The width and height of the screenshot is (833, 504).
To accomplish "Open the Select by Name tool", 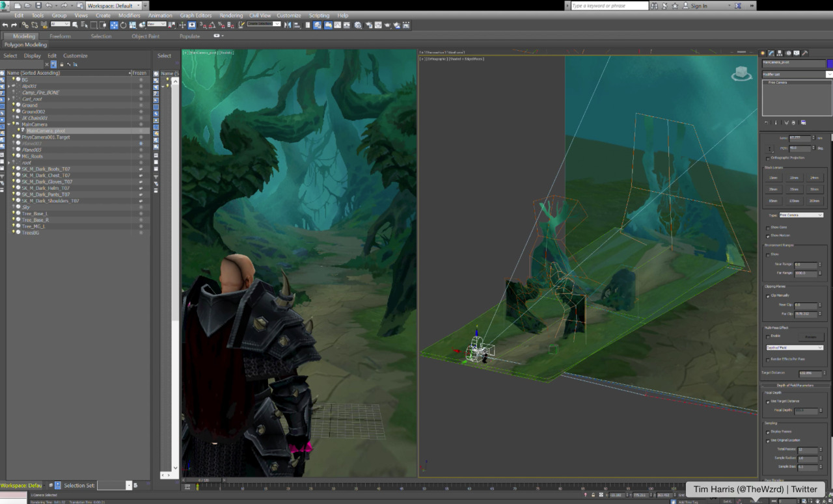I will (x=85, y=25).
